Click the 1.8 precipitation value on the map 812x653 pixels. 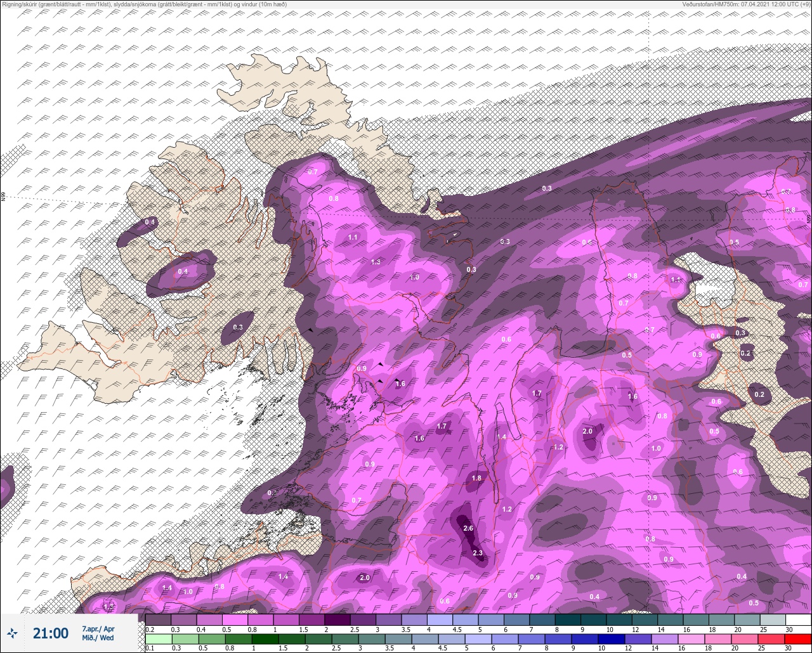coord(476,478)
